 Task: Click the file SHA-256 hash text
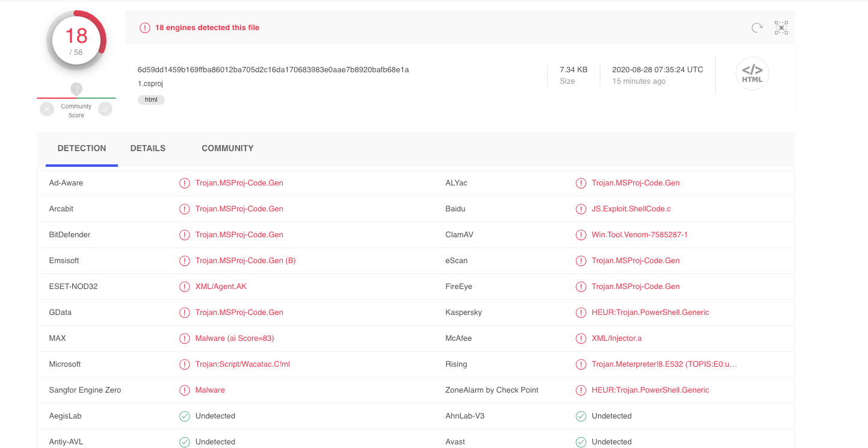coord(273,70)
